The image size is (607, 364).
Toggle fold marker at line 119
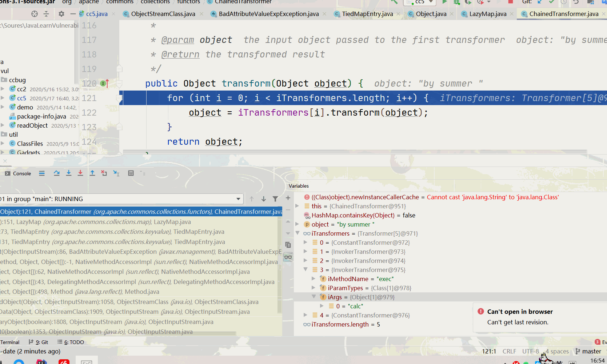(119, 68)
